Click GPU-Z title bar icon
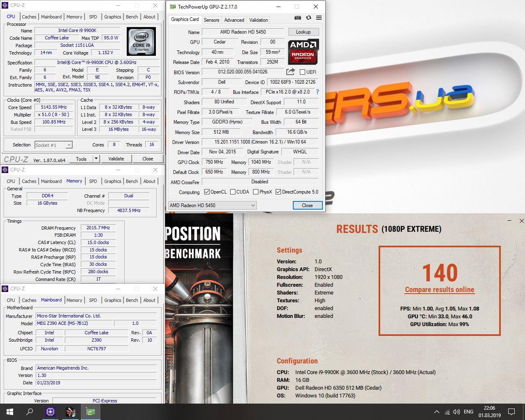Image resolution: width=525 pixels, height=420 pixels. point(173,7)
